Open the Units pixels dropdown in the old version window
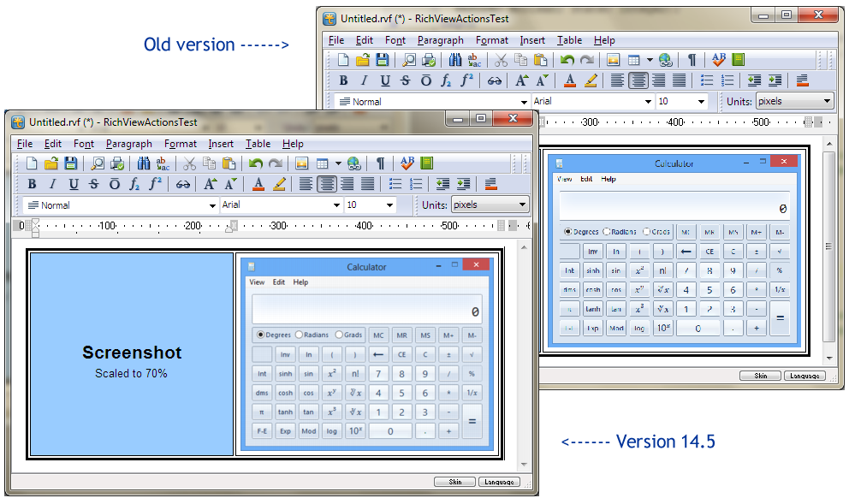Viewport: 849px width, 504px height. pos(827,101)
